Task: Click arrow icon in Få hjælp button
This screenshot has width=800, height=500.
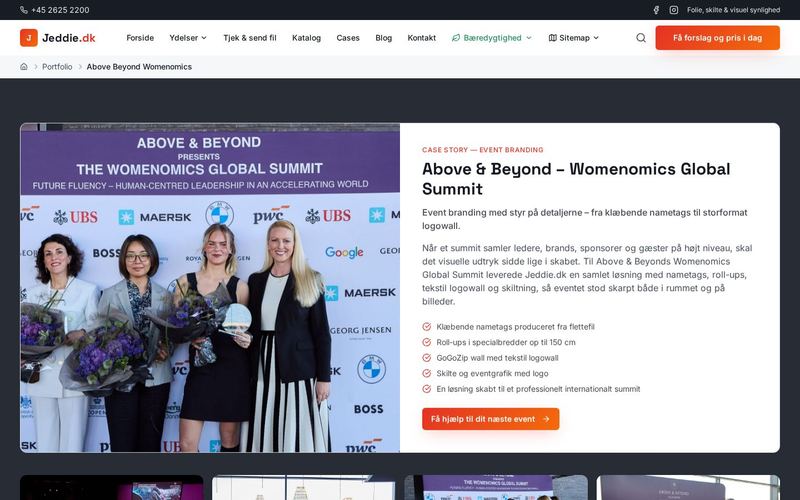Action: click(546, 419)
